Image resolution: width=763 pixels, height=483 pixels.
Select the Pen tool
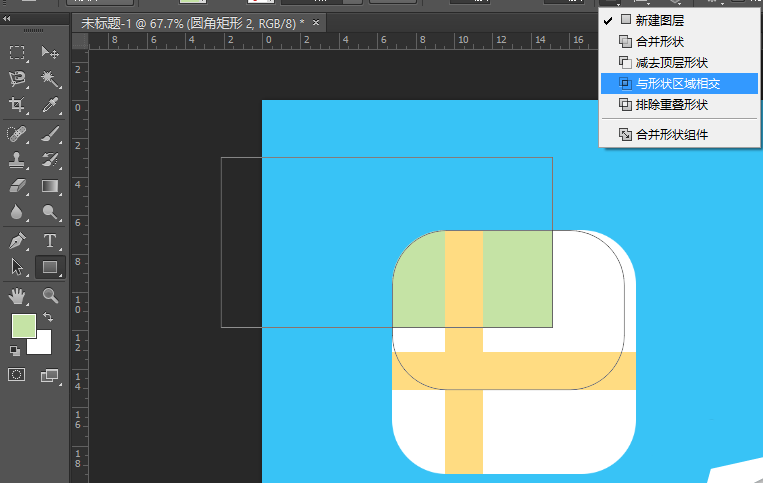click(x=17, y=241)
